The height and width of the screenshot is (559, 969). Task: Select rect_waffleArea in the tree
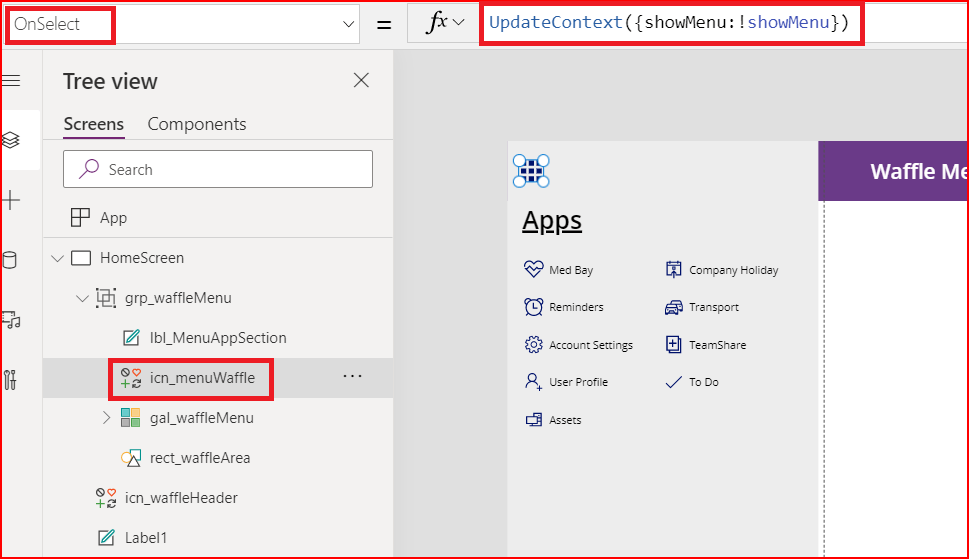[x=199, y=458]
